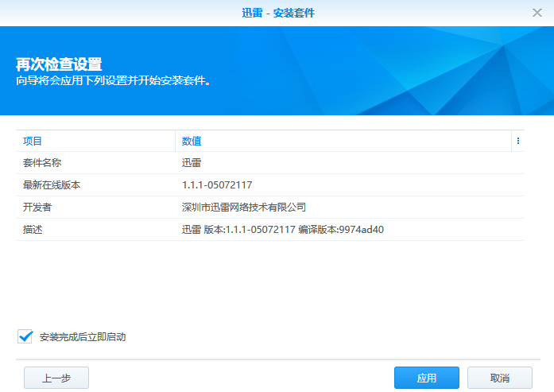
Task: Open the column options three-dot menu
Action: tap(517, 141)
